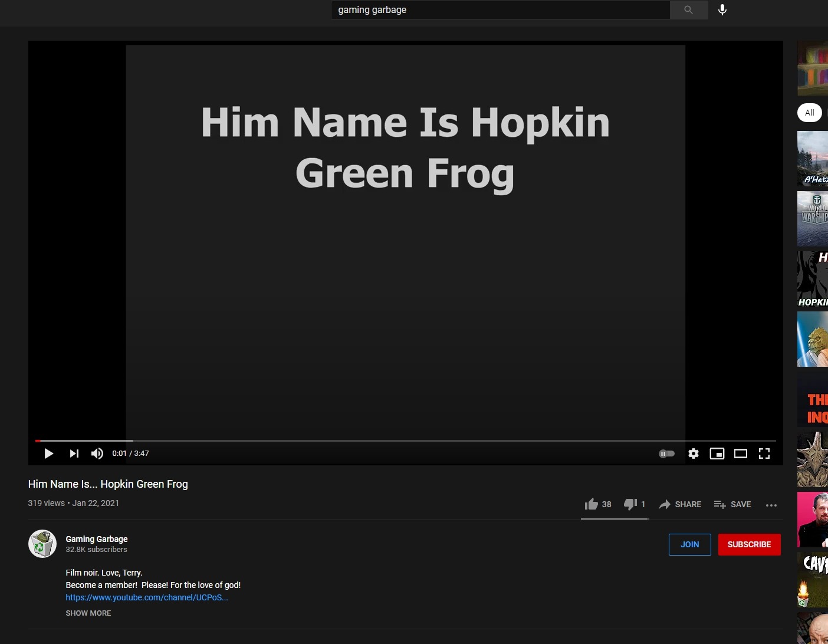
Task: Enable miniplayer mode
Action: pos(717,454)
